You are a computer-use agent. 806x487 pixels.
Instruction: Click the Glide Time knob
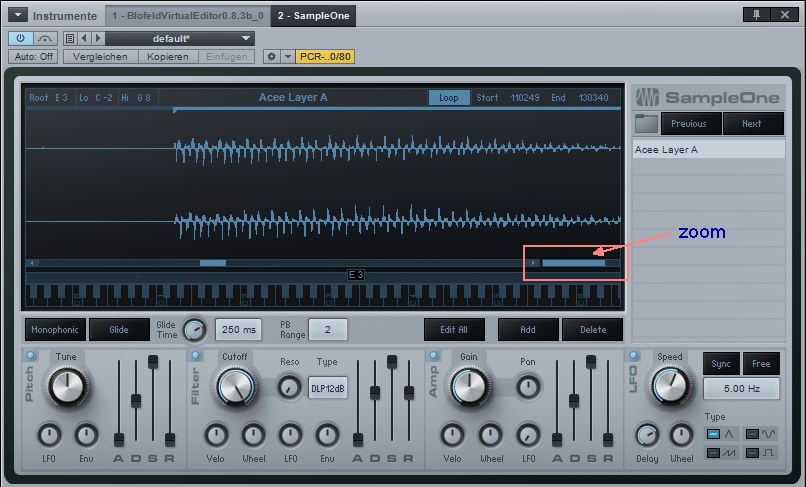194,330
